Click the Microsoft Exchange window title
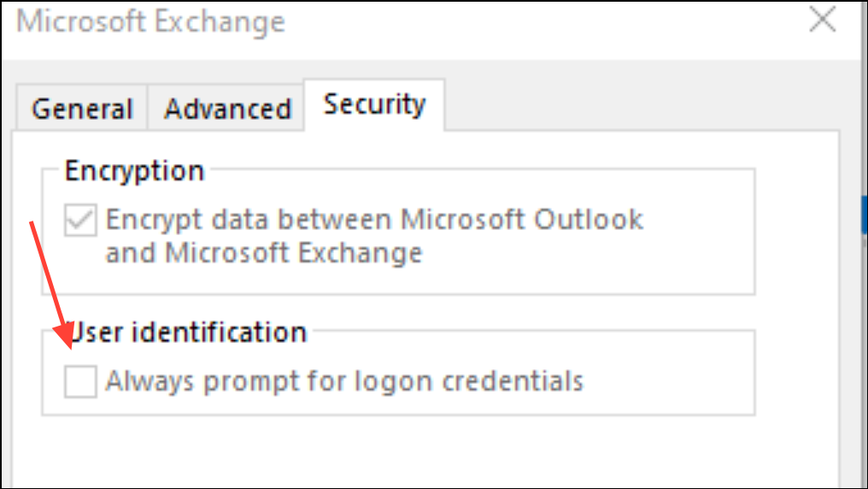 (150, 22)
